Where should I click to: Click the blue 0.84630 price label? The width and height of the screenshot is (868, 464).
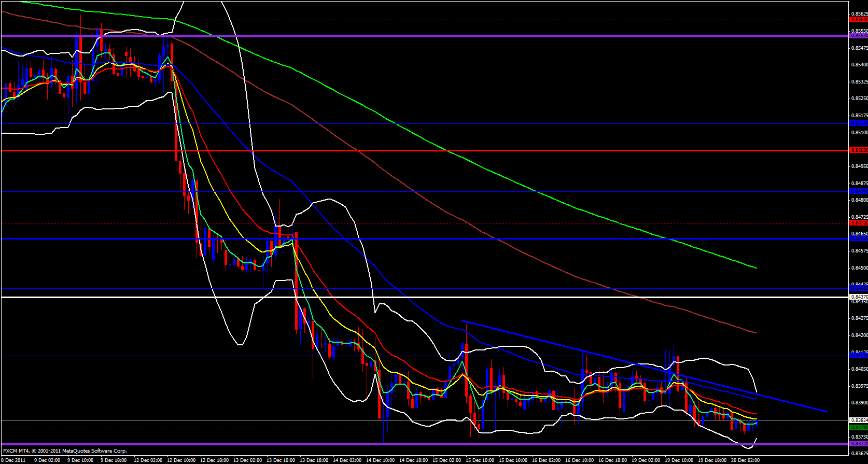coord(859,238)
